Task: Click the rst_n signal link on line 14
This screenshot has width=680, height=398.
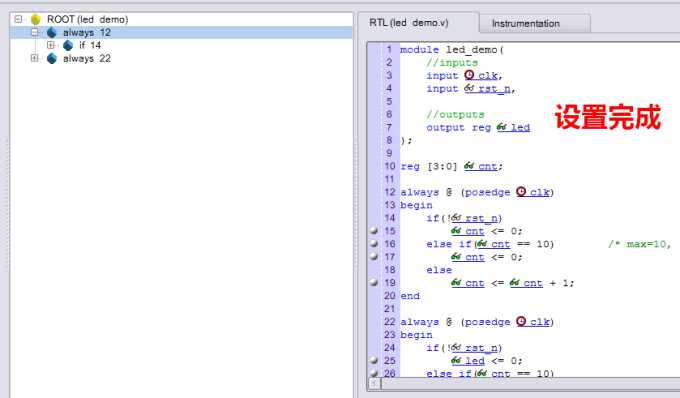Action: [481, 218]
